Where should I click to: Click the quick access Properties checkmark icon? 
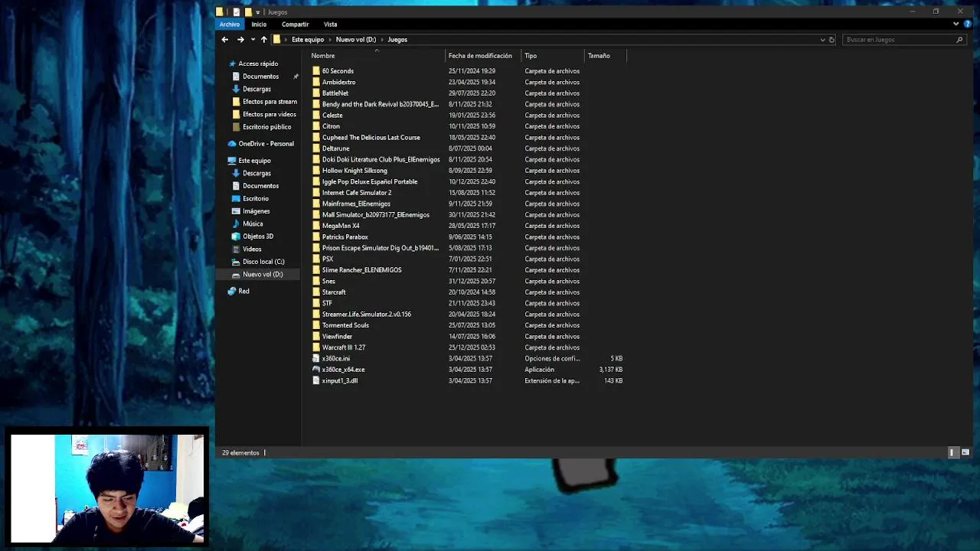(237, 12)
